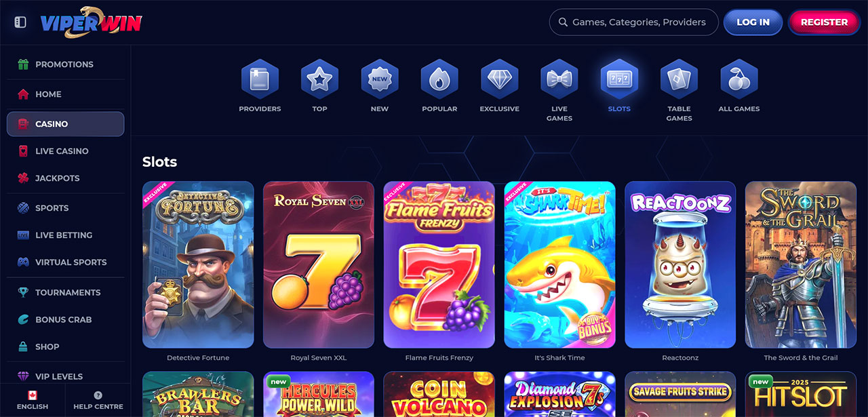The height and width of the screenshot is (417, 868).
Task: Select the Top star category icon
Action: coord(319,79)
